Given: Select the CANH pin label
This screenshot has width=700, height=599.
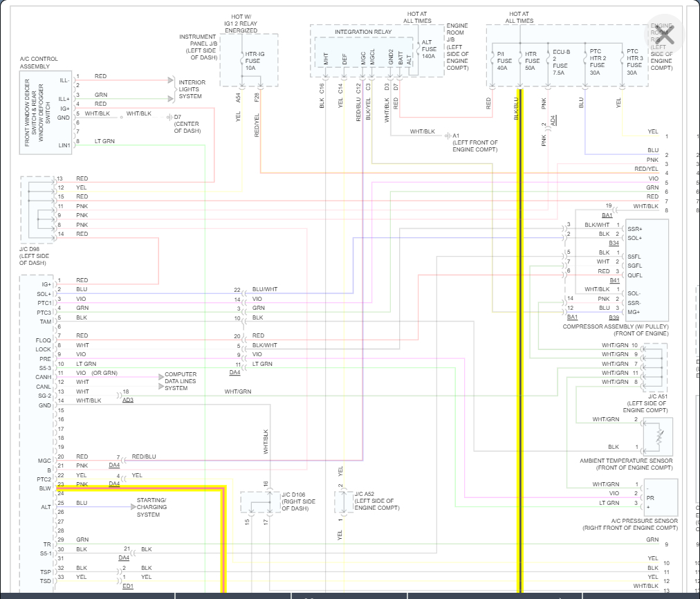Looking at the screenshot, I should point(44,377).
